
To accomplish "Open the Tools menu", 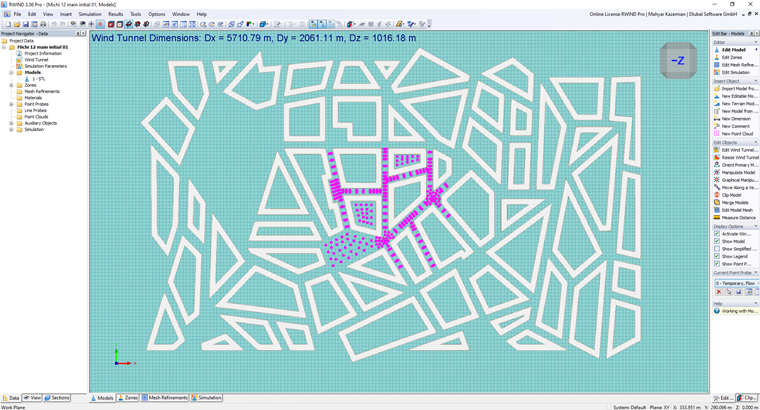I will point(136,14).
